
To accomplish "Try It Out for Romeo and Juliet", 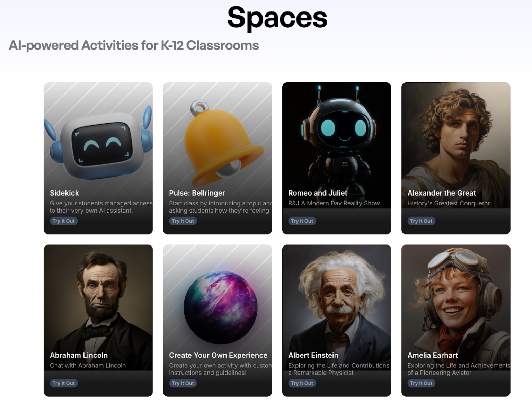I will pos(302,221).
